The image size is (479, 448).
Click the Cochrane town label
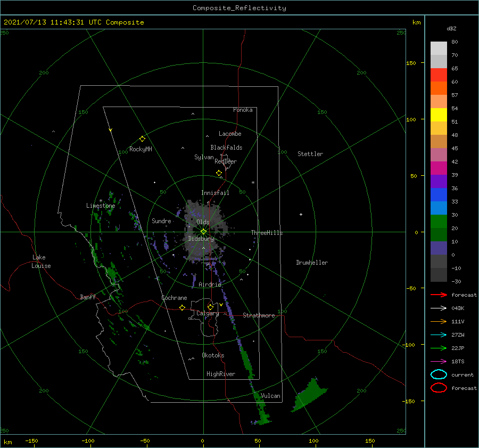click(x=174, y=298)
